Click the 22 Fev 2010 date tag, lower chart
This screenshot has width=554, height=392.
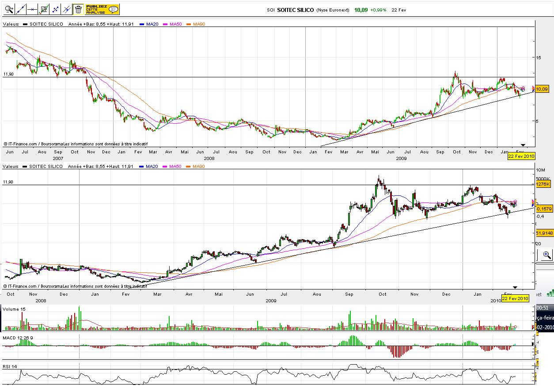coord(515,298)
